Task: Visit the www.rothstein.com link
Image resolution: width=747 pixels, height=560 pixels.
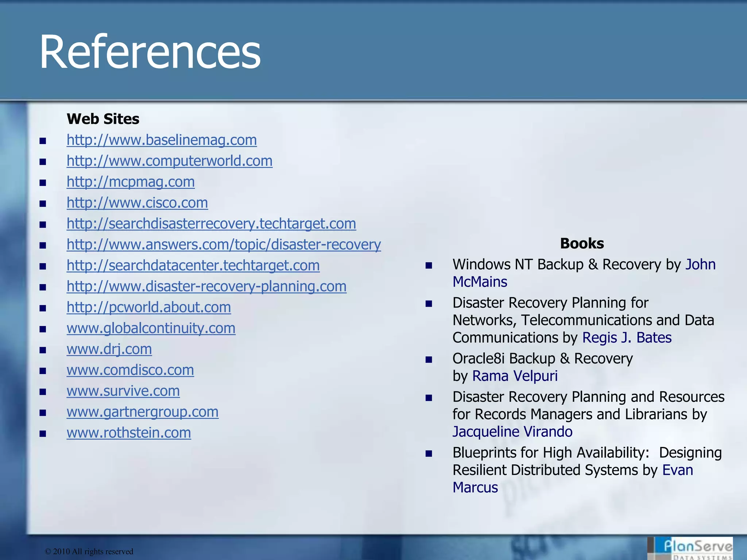Action: pos(129,433)
